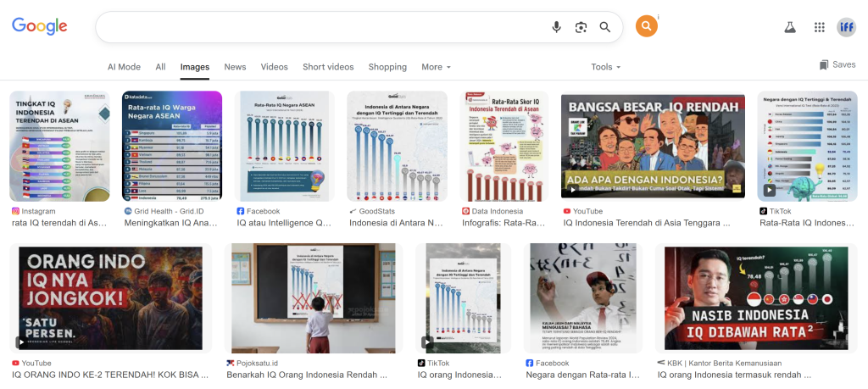Open the Saves bookmark link

pos(837,65)
